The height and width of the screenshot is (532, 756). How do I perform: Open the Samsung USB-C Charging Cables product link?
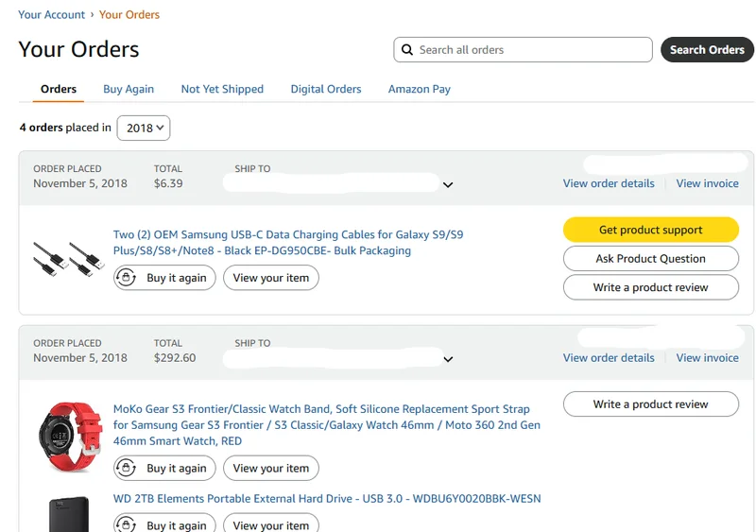click(288, 243)
